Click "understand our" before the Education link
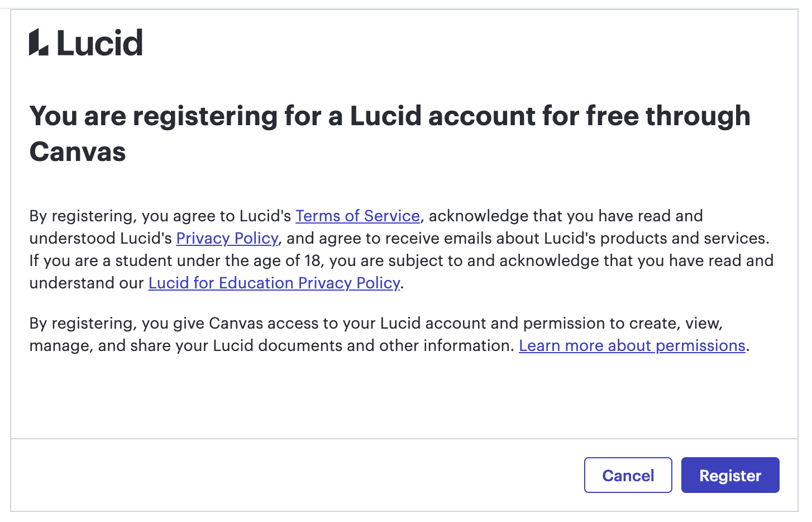The width and height of the screenshot is (812, 522). pyautogui.click(x=87, y=283)
